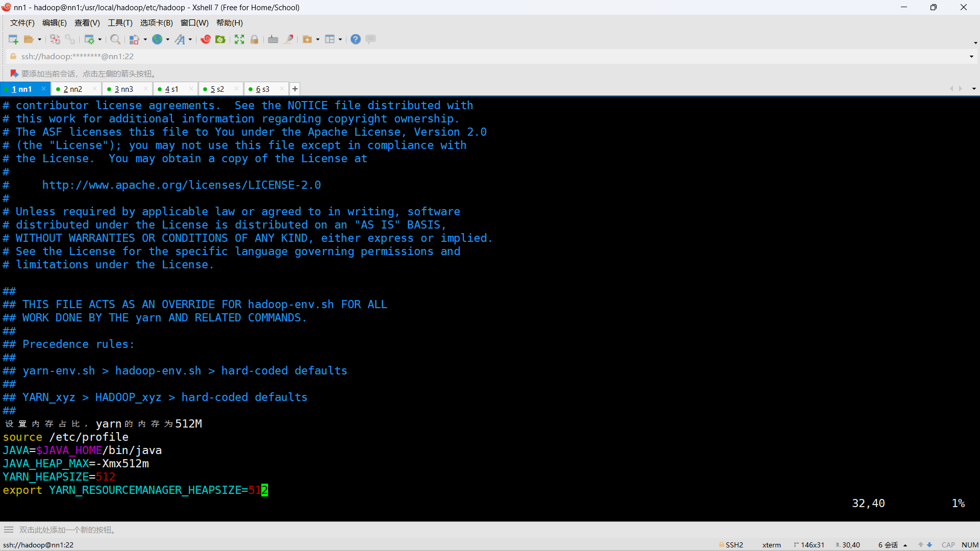
Task: Click the keyboard mapping icon
Action: coord(273,39)
